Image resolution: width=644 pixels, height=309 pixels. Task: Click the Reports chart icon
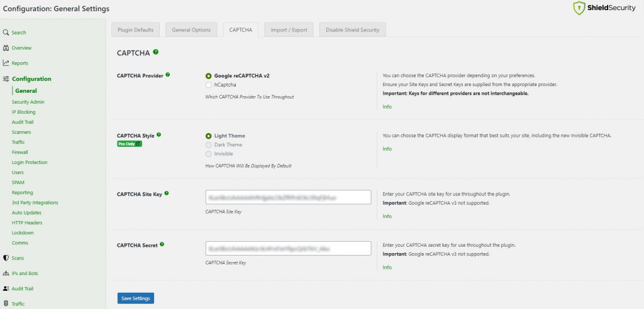click(x=6, y=63)
